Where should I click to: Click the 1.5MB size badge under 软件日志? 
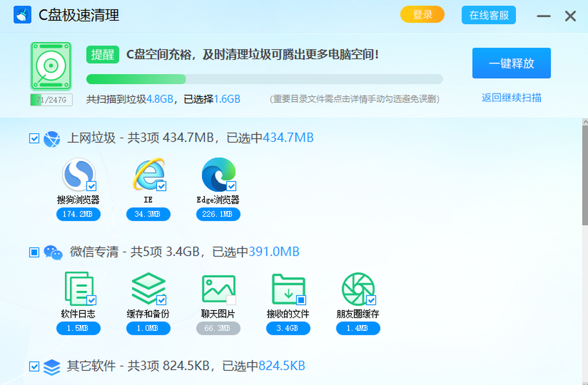78,328
